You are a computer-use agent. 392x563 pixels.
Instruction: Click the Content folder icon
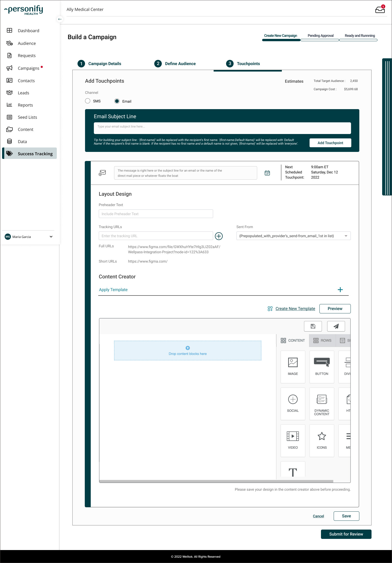(x=10, y=129)
